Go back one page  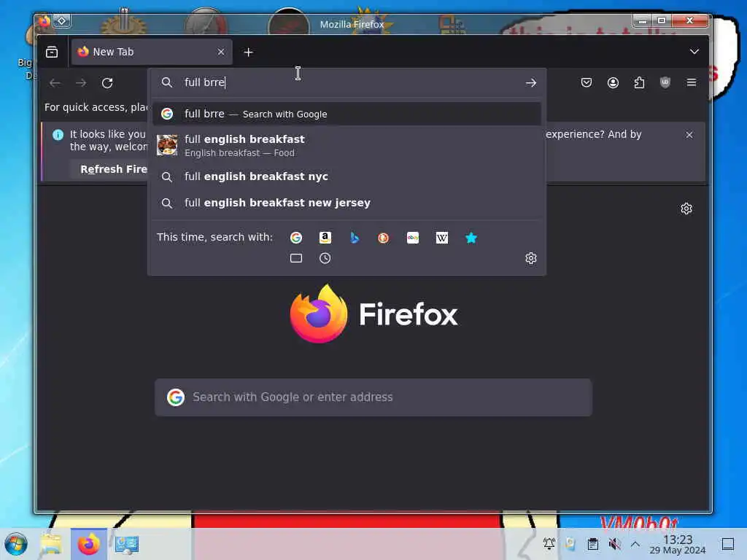55,83
